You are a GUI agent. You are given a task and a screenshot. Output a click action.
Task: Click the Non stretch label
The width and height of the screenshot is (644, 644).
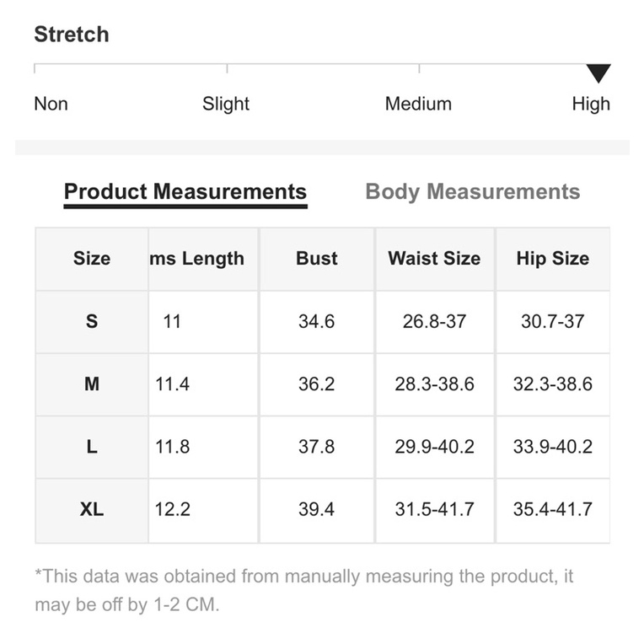click(51, 105)
